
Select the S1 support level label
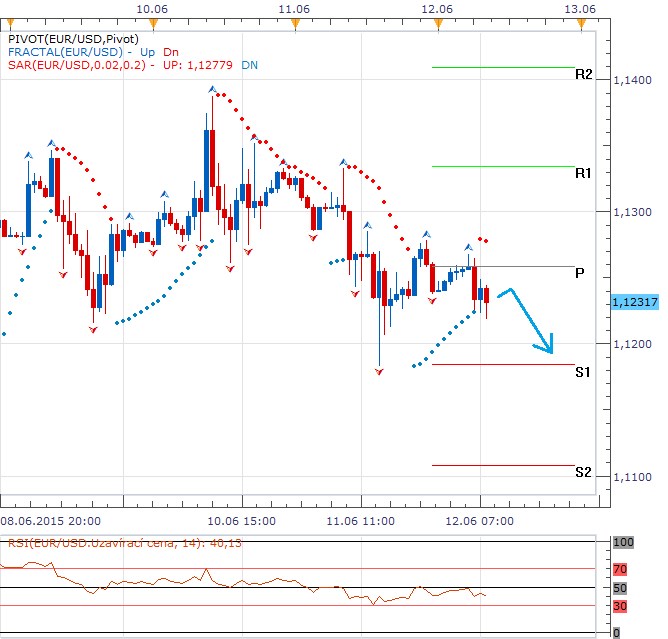click(583, 372)
